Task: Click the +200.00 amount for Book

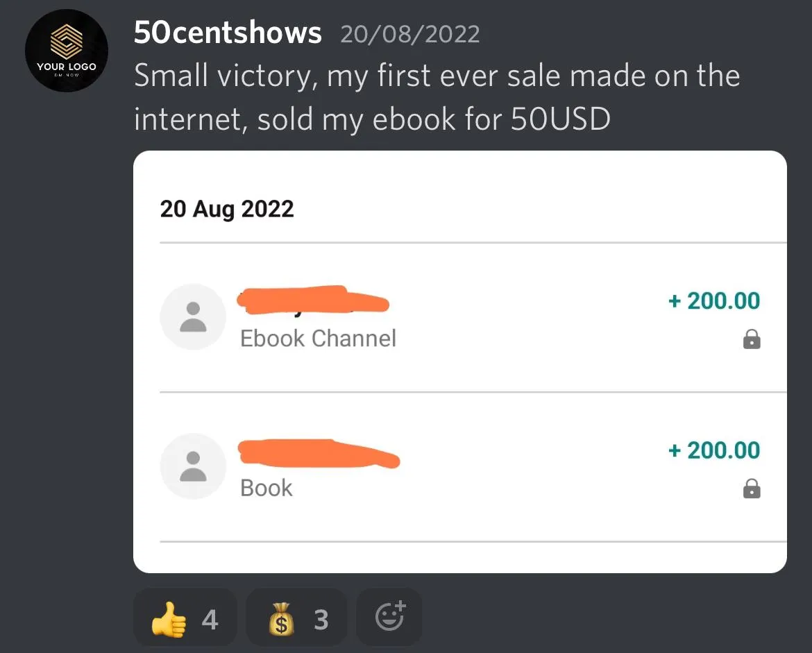Action: 714,450
